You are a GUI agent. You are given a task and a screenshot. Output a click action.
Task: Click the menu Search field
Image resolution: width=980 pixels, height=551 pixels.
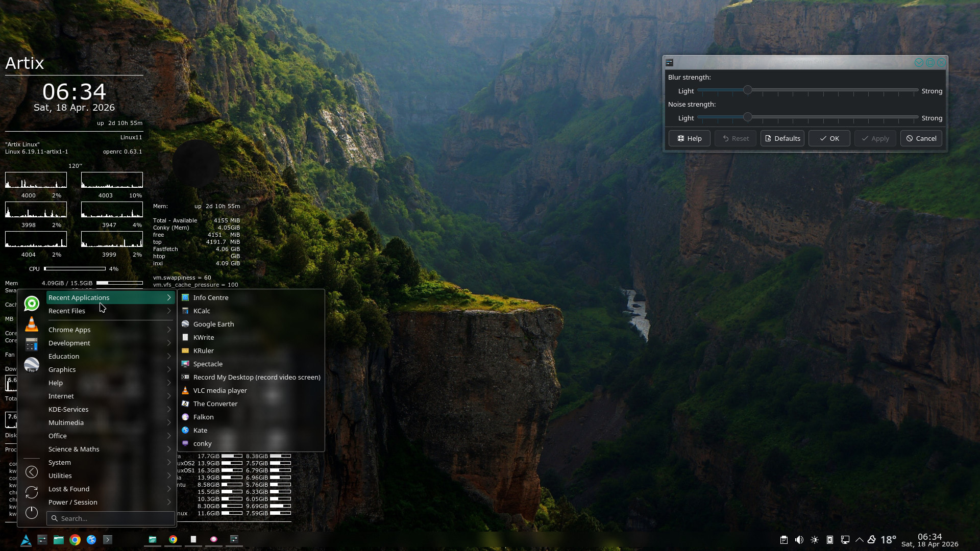coord(115,518)
